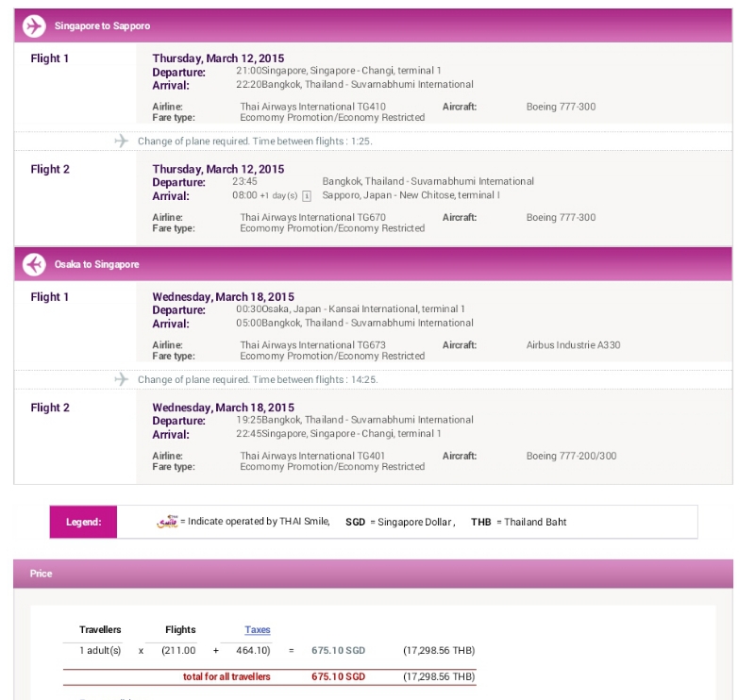
Task: Click the 08:00 +1 day(s) arrival time
Action: pyautogui.click(x=265, y=195)
